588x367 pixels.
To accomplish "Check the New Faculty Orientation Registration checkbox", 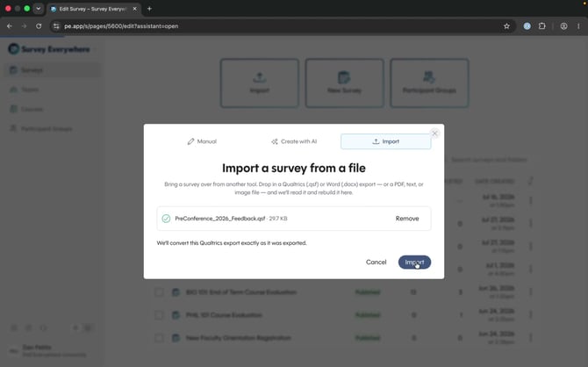I will [159, 338].
